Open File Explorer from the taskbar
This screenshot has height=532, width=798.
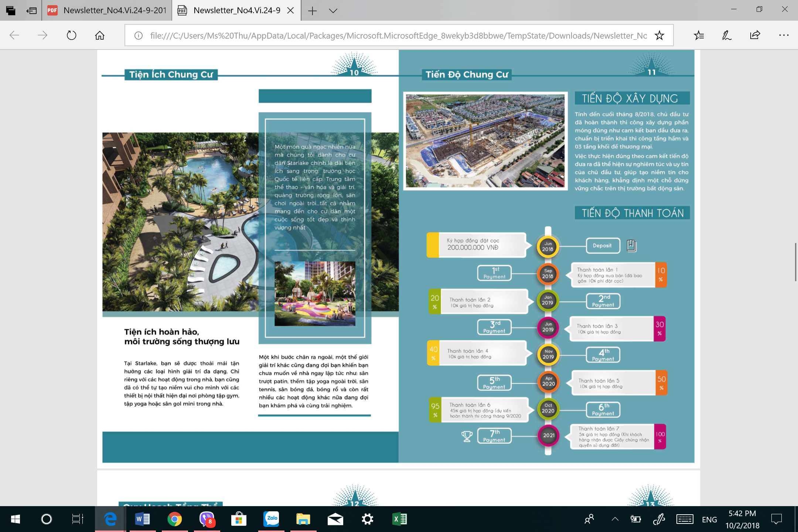[303, 519]
